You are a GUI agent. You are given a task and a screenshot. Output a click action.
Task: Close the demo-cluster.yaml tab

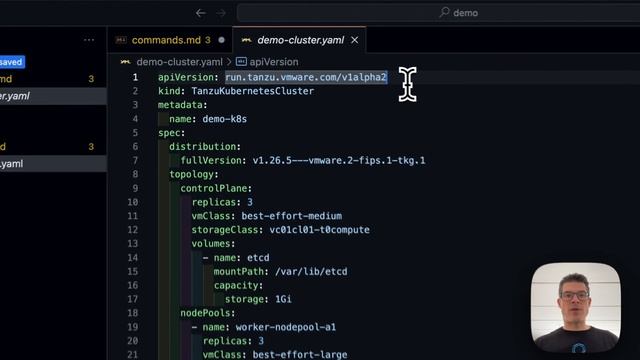click(x=355, y=40)
